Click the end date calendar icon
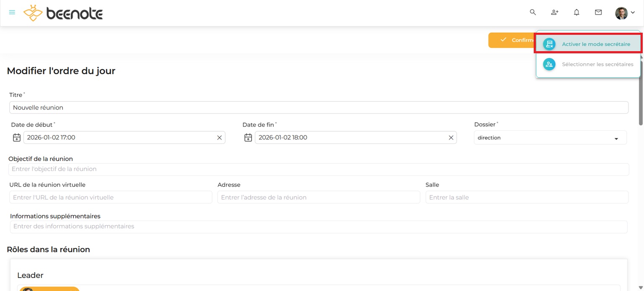The image size is (644, 291). pos(248,138)
